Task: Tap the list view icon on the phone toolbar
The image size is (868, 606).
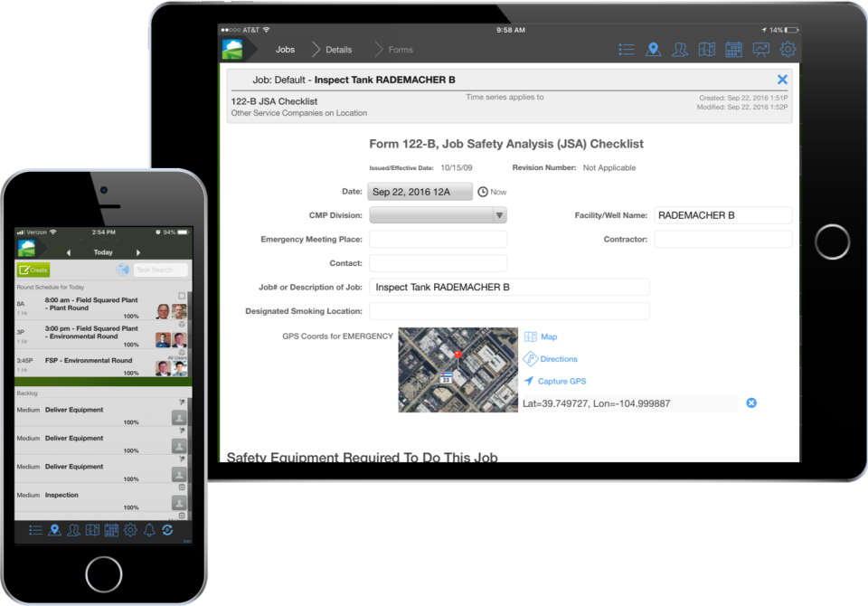Action: (36, 531)
